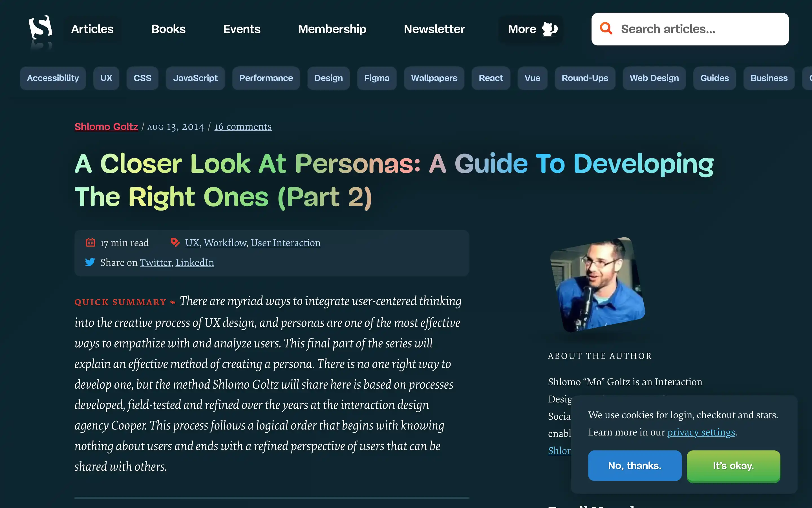Click the orange search magnifier icon
812x508 pixels.
(606, 29)
